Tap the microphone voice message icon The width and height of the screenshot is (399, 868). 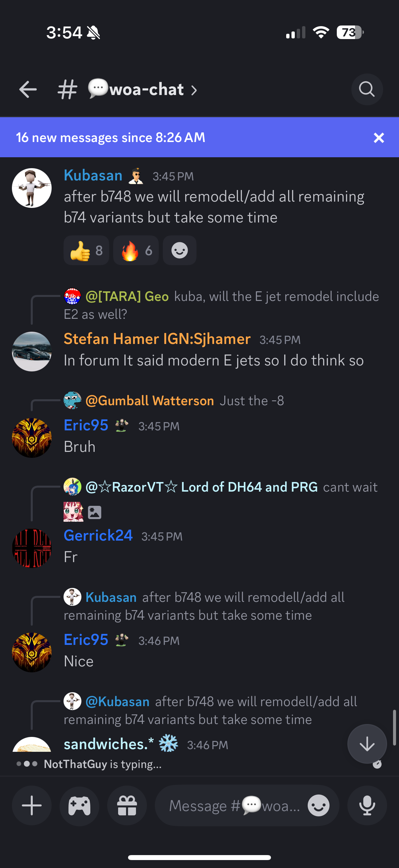tap(367, 805)
